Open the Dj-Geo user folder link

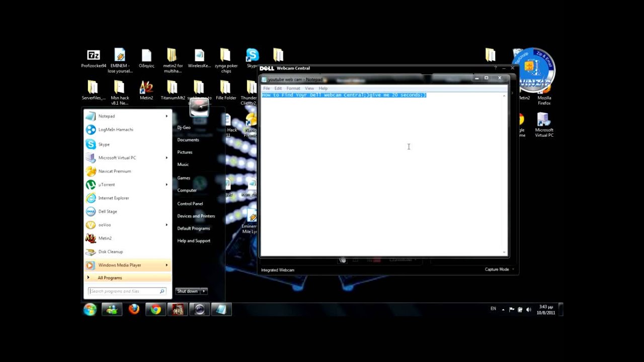click(x=184, y=128)
